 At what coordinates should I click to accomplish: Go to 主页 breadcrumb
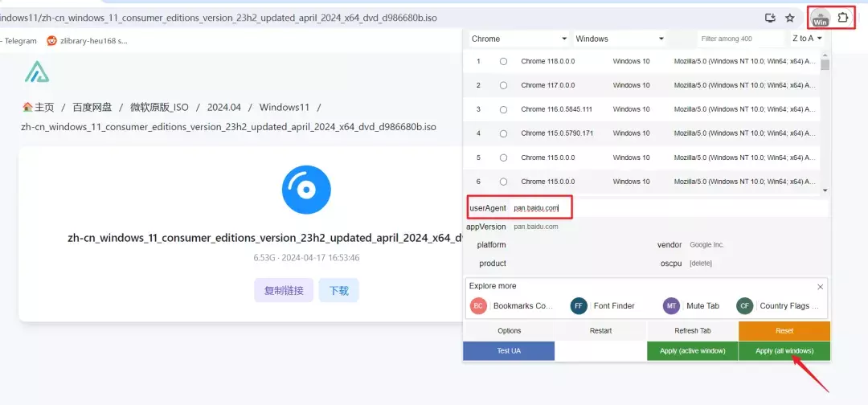click(x=39, y=107)
